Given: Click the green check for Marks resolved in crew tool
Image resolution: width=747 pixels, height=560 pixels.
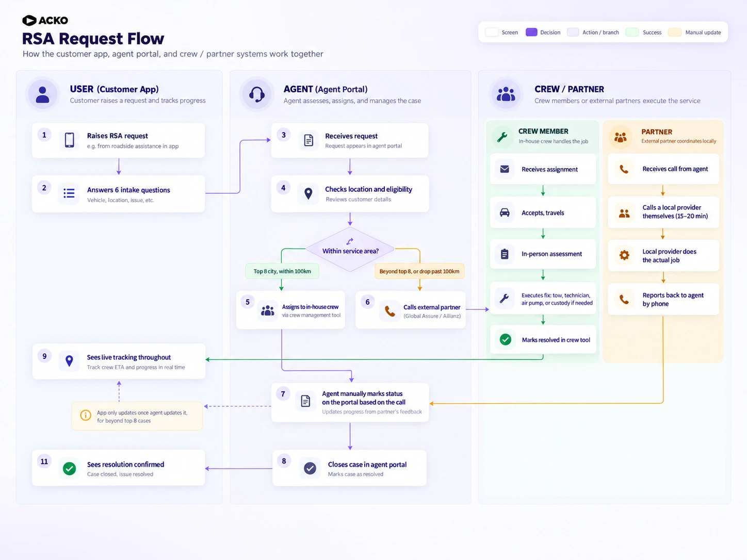Looking at the screenshot, I should coord(506,339).
